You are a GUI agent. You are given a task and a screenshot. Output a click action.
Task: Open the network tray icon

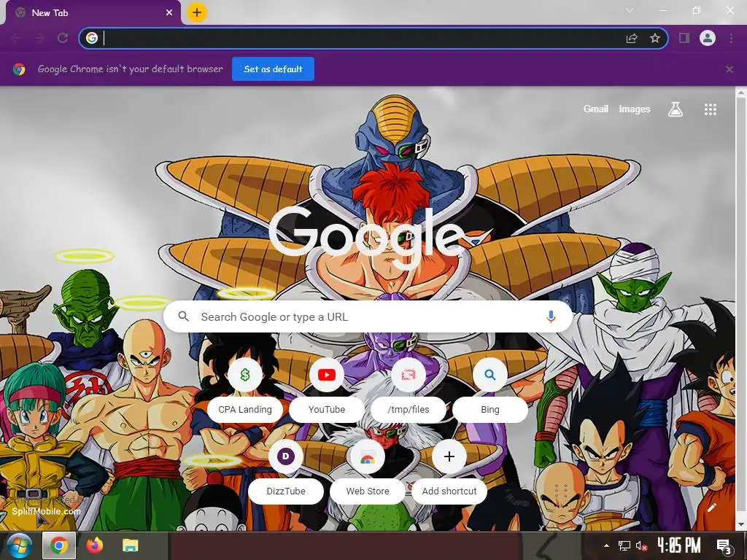point(624,545)
